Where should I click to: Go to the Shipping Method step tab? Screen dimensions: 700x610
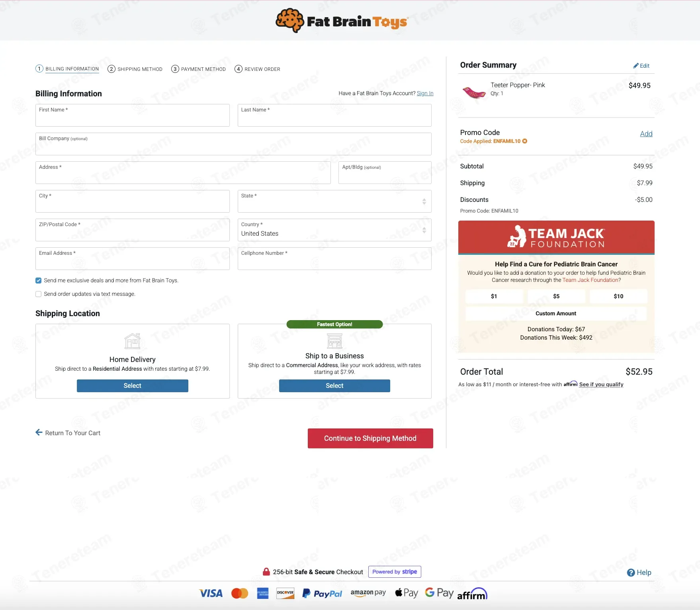[x=135, y=69]
